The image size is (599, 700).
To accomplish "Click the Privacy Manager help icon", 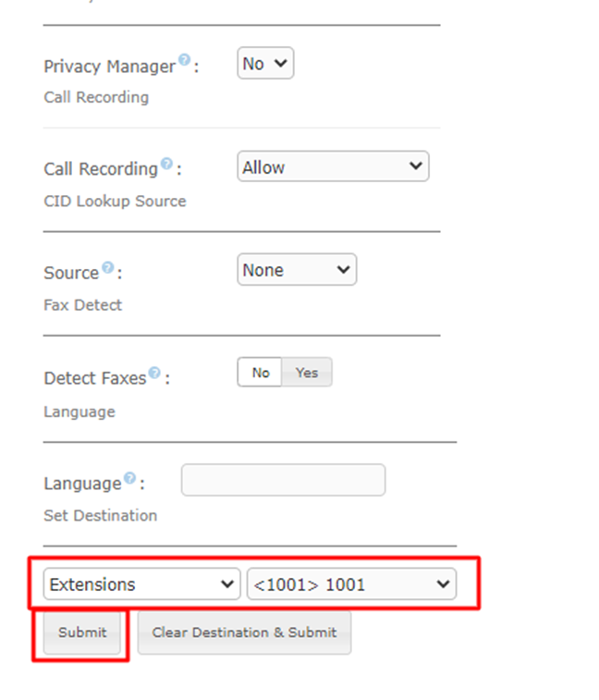I will pos(184,61).
